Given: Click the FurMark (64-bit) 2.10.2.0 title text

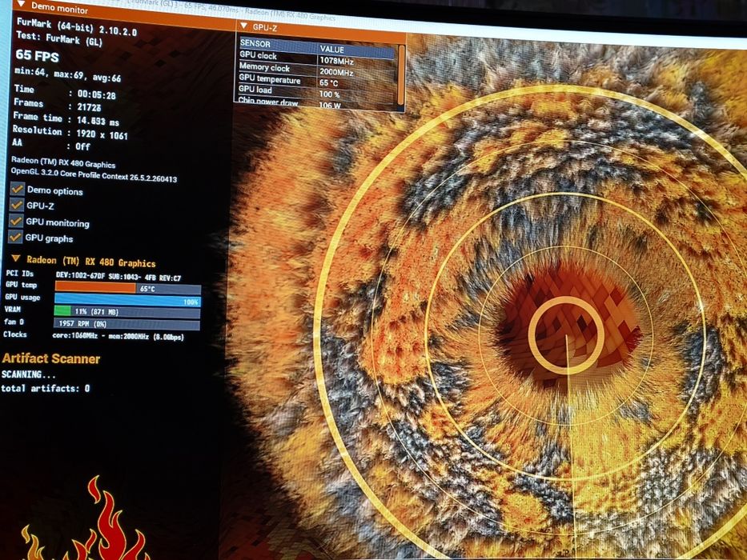Looking at the screenshot, I should [76, 26].
